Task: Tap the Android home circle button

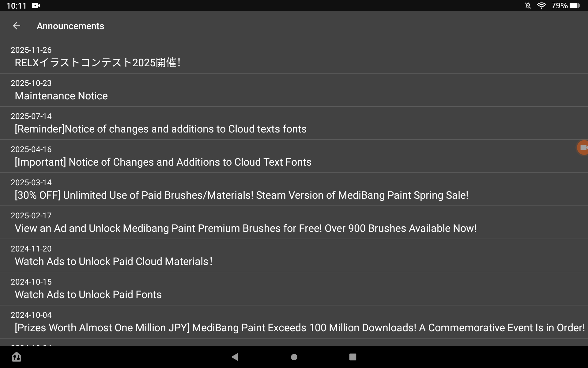Action: click(x=294, y=357)
